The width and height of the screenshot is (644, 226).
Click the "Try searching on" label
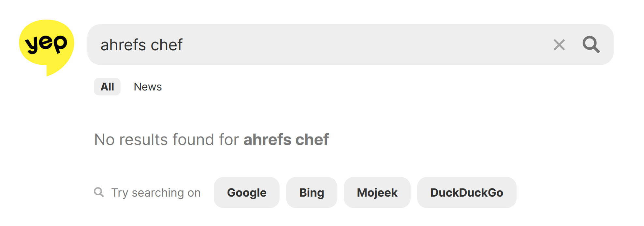click(x=156, y=193)
